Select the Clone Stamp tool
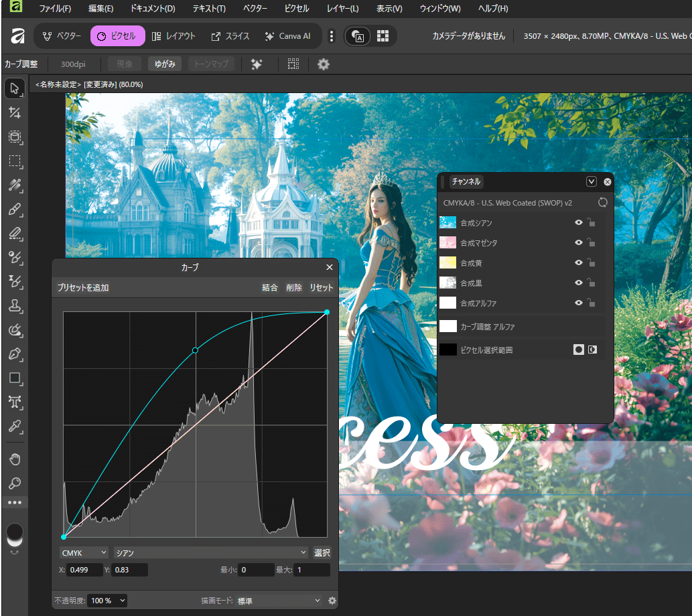692x616 pixels. [x=15, y=306]
